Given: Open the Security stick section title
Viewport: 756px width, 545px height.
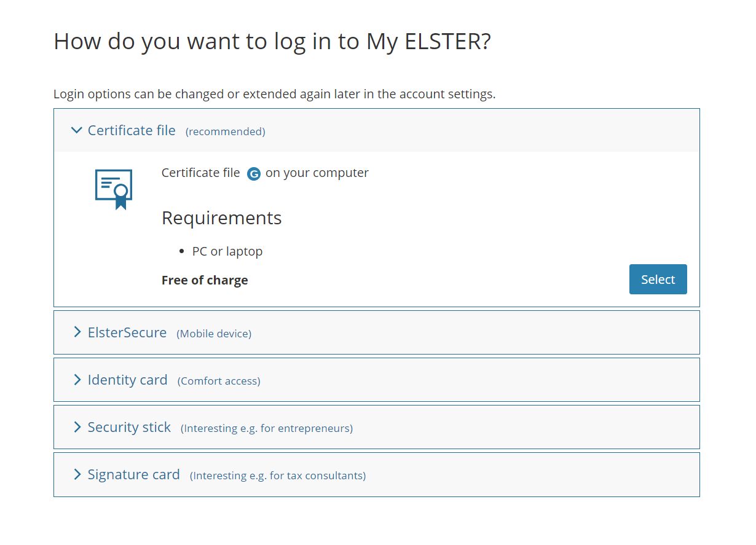Looking at the screenshot, I should click(x=129, y=427).
